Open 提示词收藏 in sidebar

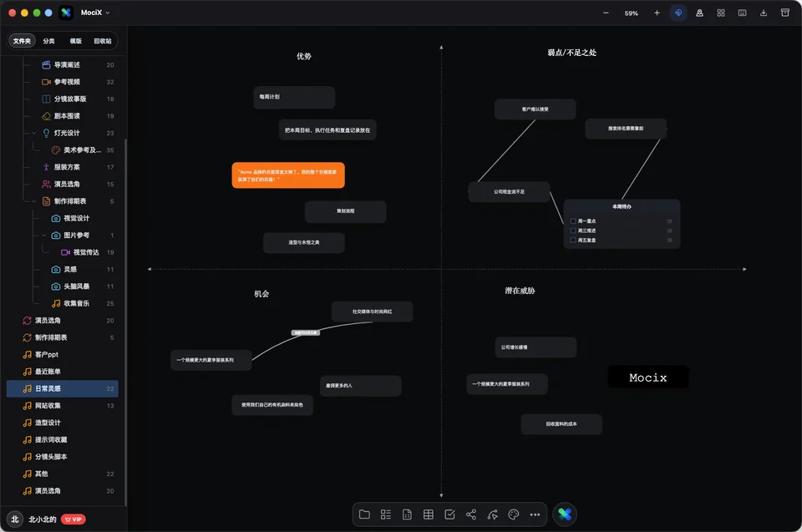[63, 440]
